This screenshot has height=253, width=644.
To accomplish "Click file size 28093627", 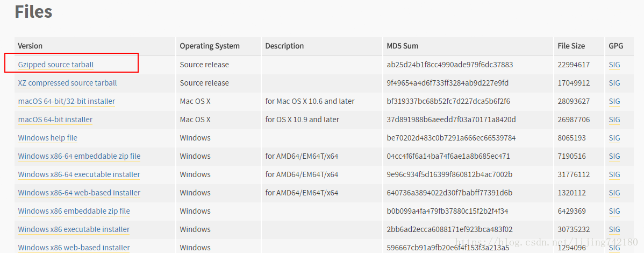I will coord(574,101).
